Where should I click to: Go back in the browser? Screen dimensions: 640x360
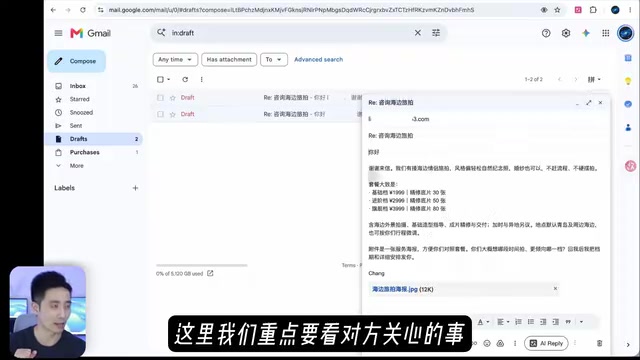click(x=53, y=10)
